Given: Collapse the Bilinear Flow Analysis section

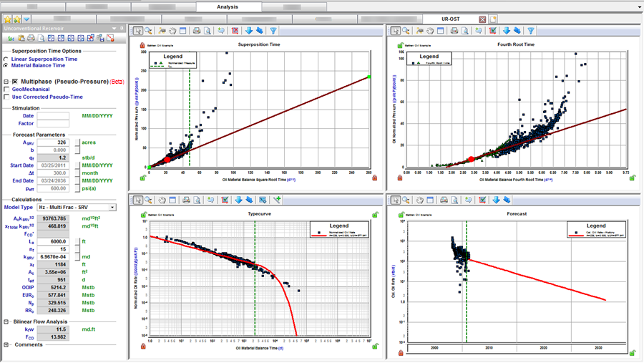Looking at the screenshot, I should 6,322.
